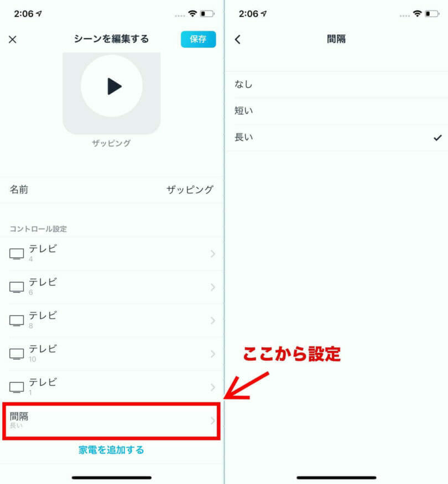Close the scene editor with the X icon

coord(13,39)
